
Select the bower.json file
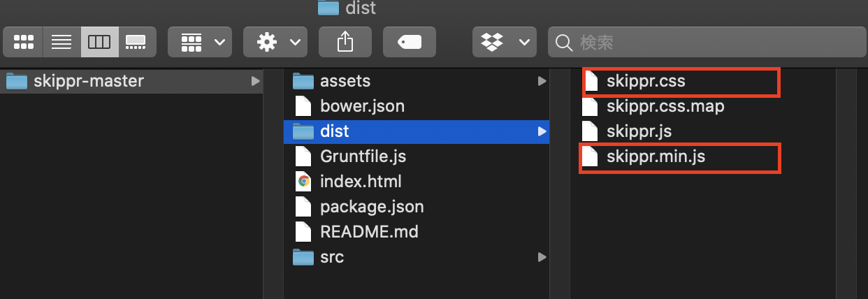[x=416, y=106]
